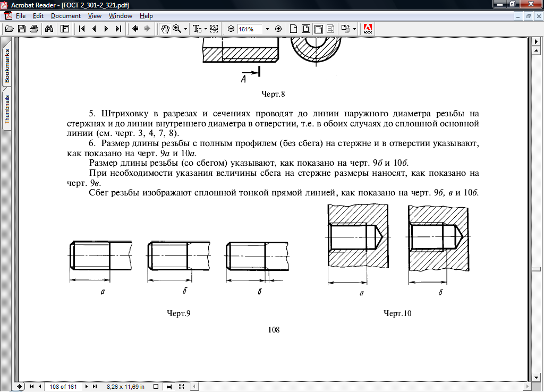Close the inner document window
This screenshot has height=392, width=544.
tap(539, 16)
